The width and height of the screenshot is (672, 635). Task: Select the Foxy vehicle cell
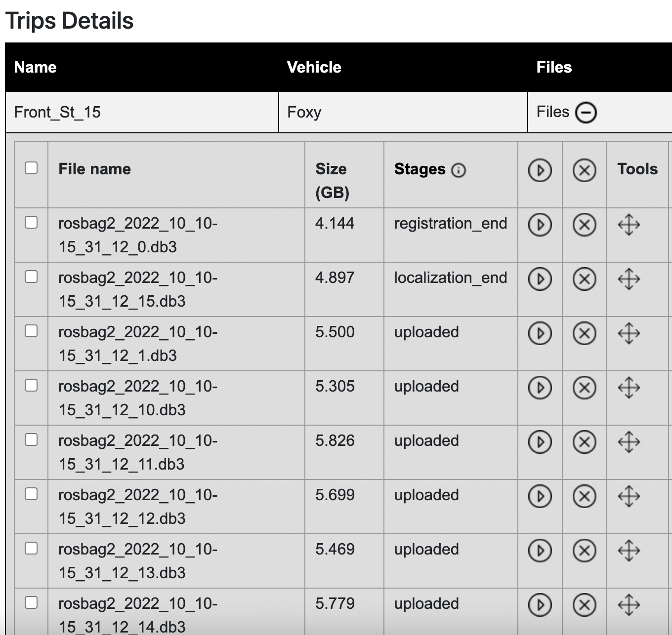point(403,112)
